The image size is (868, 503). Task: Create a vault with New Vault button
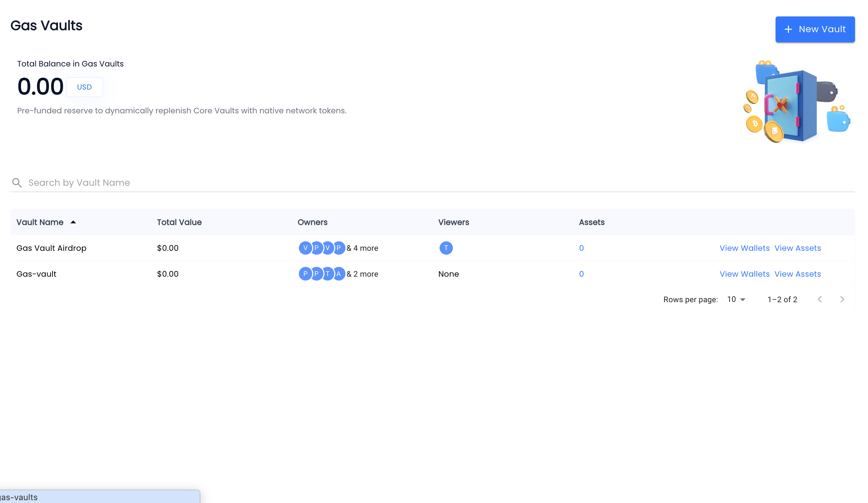point(815,29)
